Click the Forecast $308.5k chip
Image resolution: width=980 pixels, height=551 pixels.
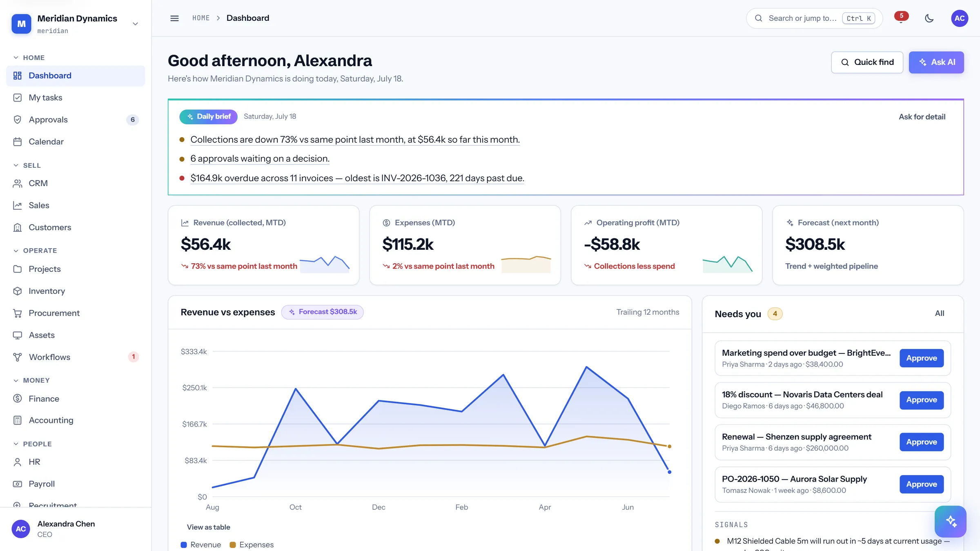point(323,312)
